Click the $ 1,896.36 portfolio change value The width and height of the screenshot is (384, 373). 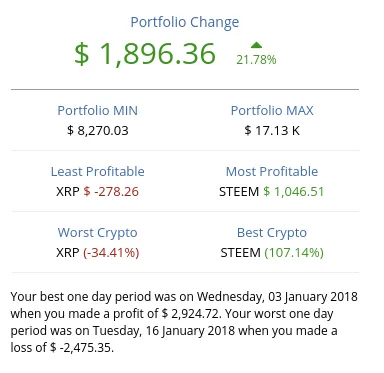pyautogui.click(x=145, y=54)
